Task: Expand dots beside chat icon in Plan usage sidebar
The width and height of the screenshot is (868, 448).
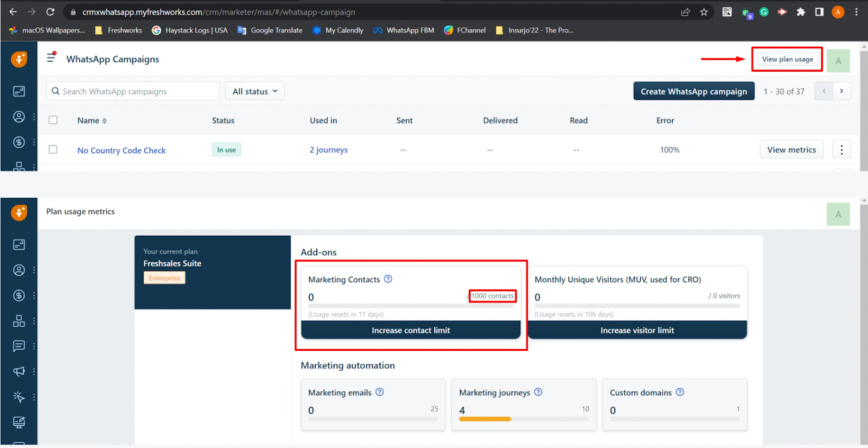Action: pos(34,346)
